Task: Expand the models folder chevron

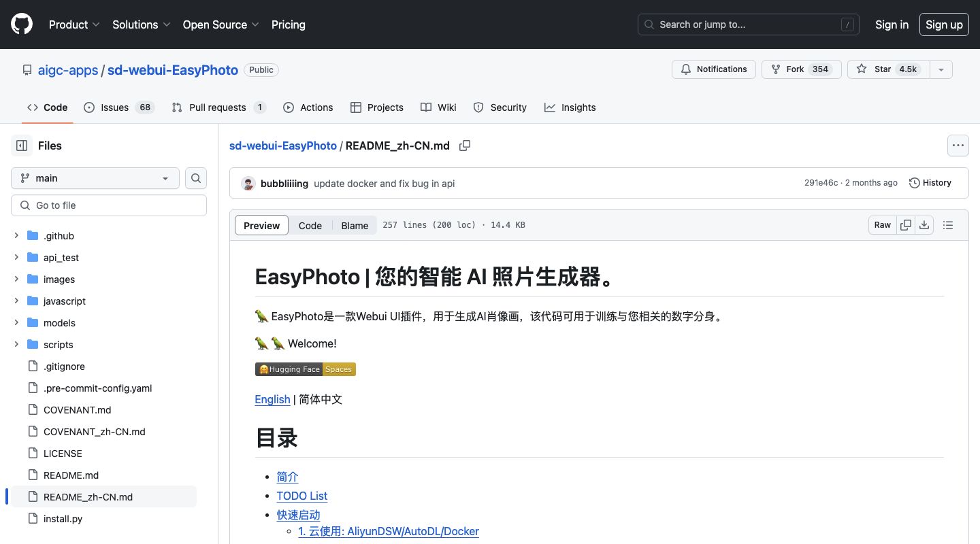Action: click(16, 323)
